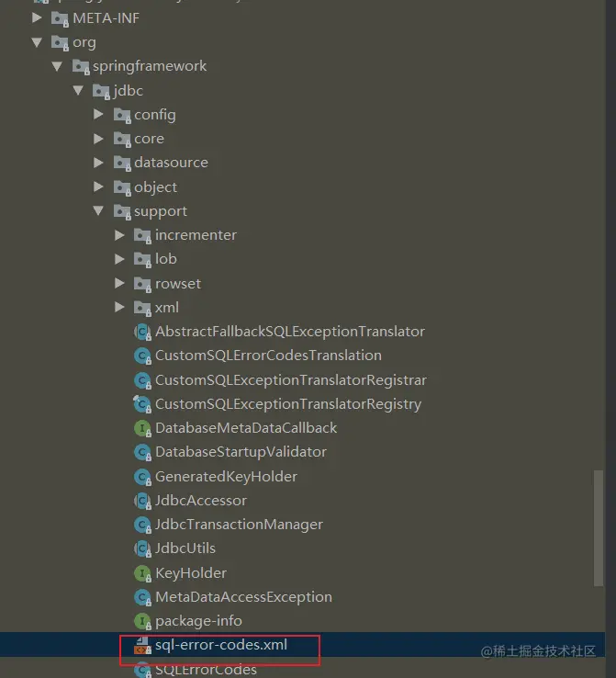
Task: Click the lob package folder icon
Action: [142, 259]
